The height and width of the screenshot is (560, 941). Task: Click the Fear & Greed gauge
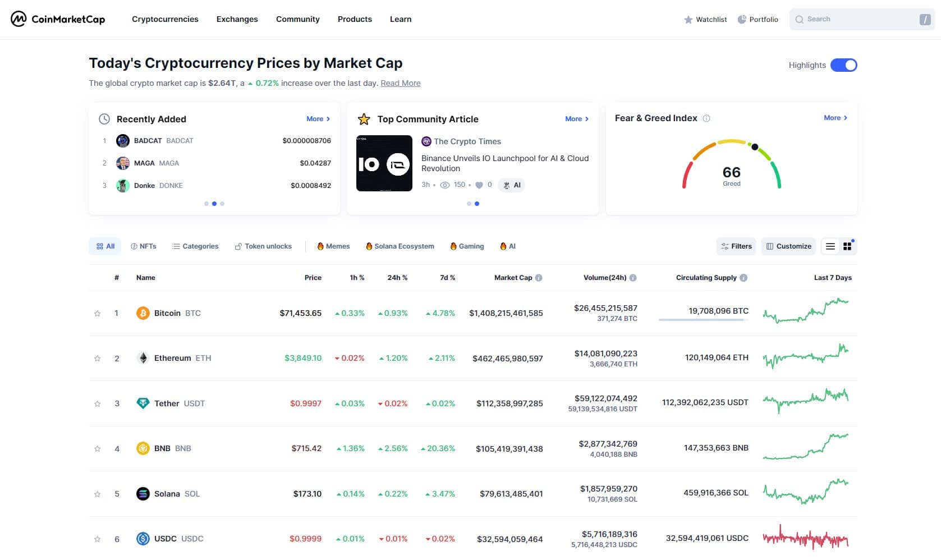(x=732, y=163)
